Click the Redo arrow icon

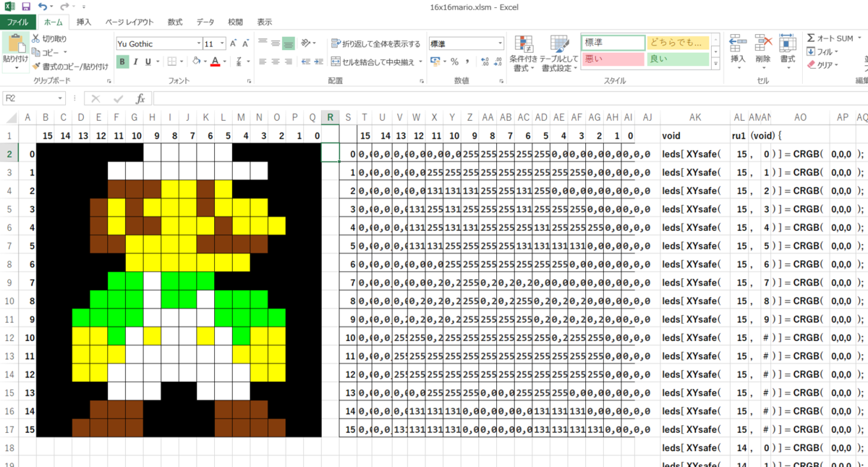coord(65,7)
